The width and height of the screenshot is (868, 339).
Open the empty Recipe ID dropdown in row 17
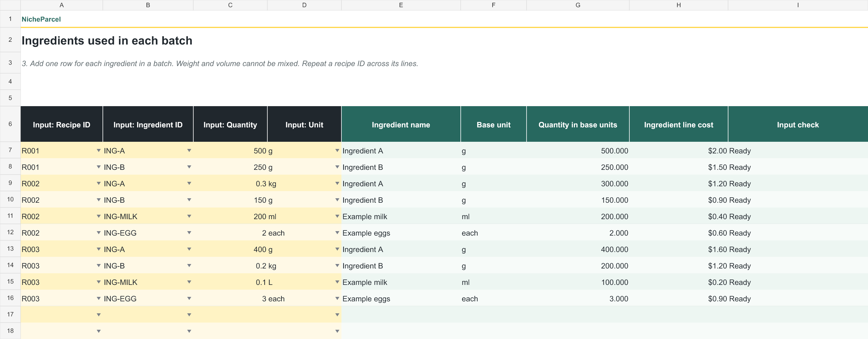click(98, 315)
